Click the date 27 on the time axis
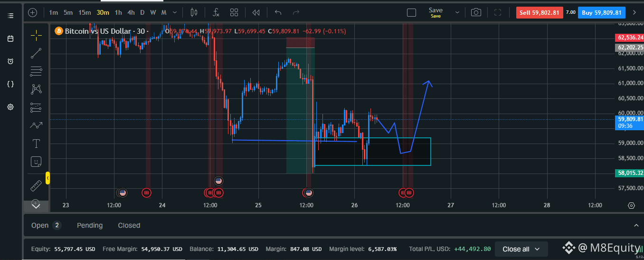The height and width of the screenshot is (260, 644). pyautogui.click(x=451, y=205)
